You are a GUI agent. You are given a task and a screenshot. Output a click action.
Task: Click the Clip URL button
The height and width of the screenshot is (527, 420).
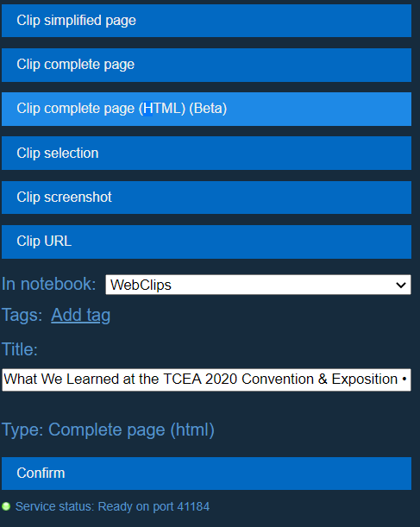click(206, 242)
